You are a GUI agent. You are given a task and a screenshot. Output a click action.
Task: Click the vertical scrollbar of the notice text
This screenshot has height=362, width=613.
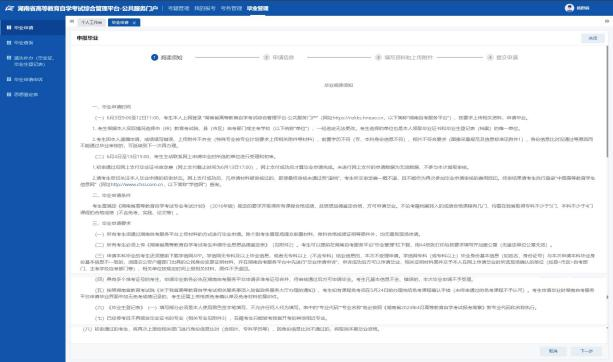(607, 102)
